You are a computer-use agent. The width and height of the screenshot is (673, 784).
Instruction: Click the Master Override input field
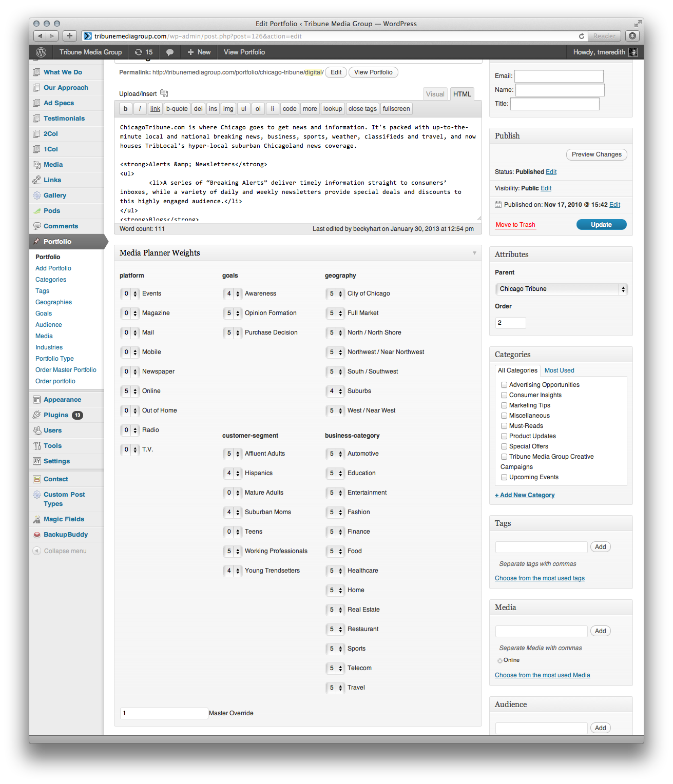coord(164,713)
